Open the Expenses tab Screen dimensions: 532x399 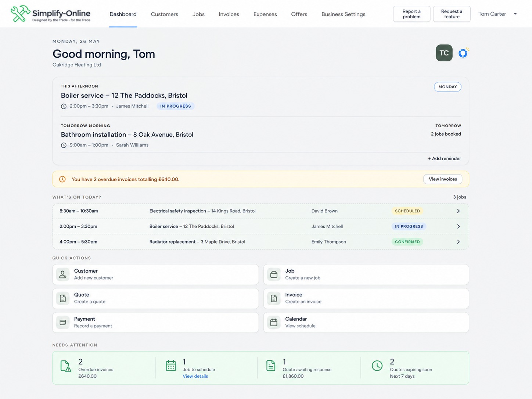pyautogui.click(x=265, y=14)
